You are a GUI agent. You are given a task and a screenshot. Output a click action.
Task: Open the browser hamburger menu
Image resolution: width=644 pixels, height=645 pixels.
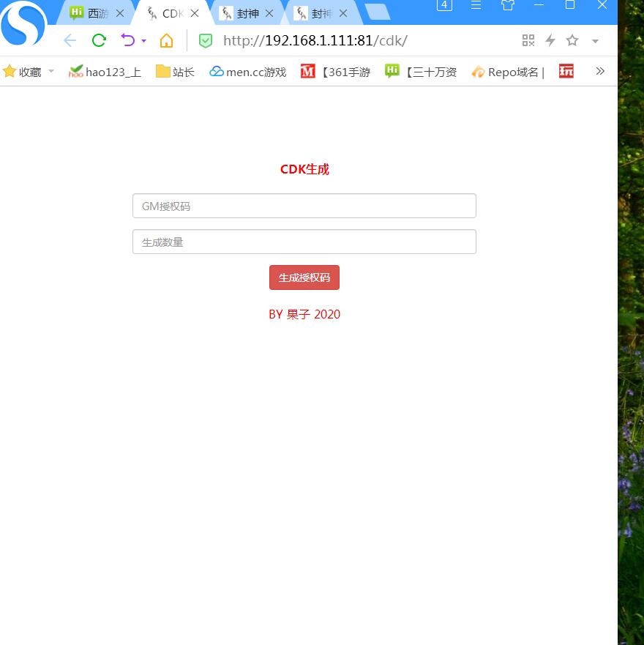pos(476,5)
